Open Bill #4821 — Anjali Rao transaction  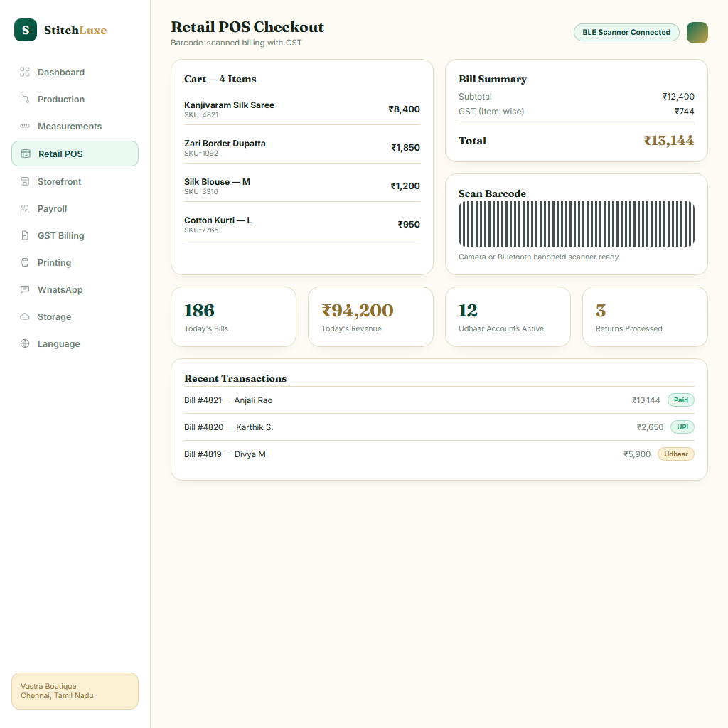pyautogui.click(x=439, y=400)
